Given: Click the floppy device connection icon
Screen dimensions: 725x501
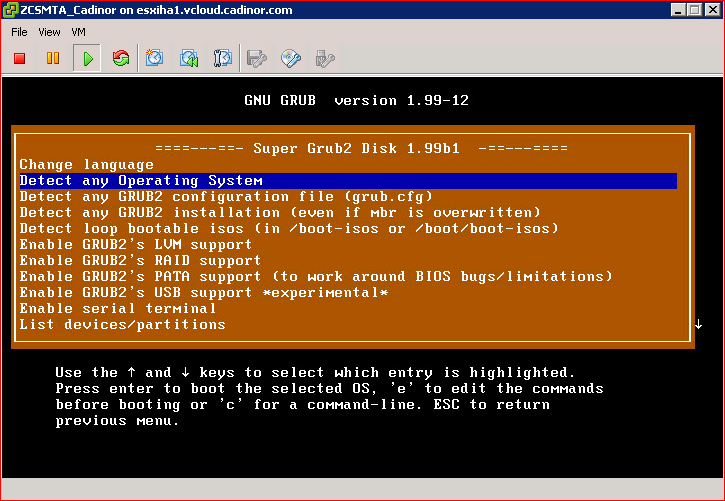Looking at the screenshot, I should point(257,58).
